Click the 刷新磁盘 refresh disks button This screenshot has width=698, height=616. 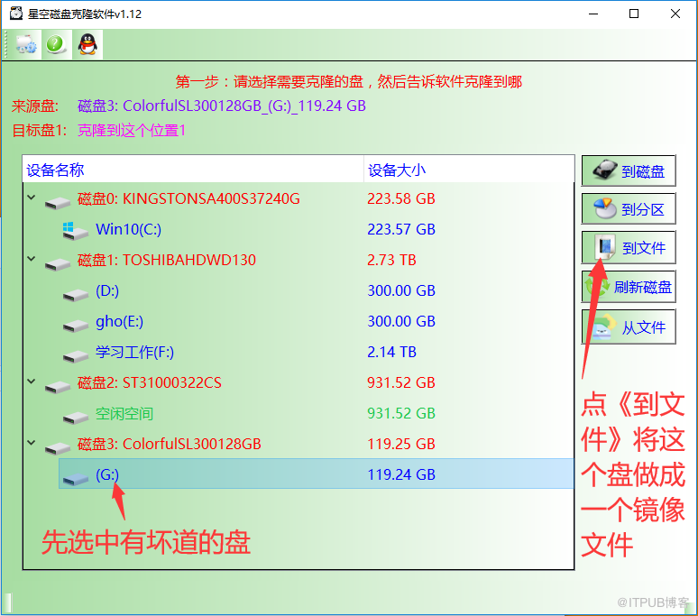[x=629, y=287]
